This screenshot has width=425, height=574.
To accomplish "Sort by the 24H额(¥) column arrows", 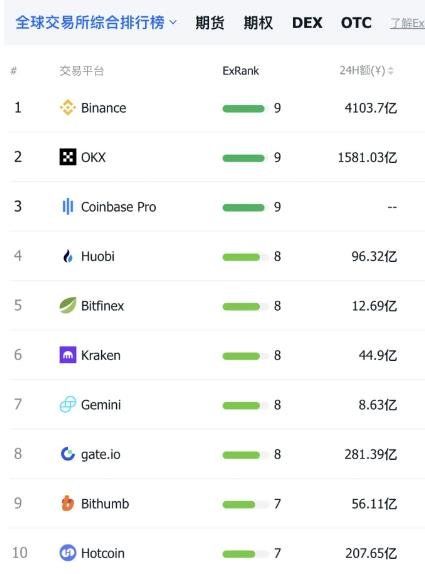I will (x=391, y=70).
